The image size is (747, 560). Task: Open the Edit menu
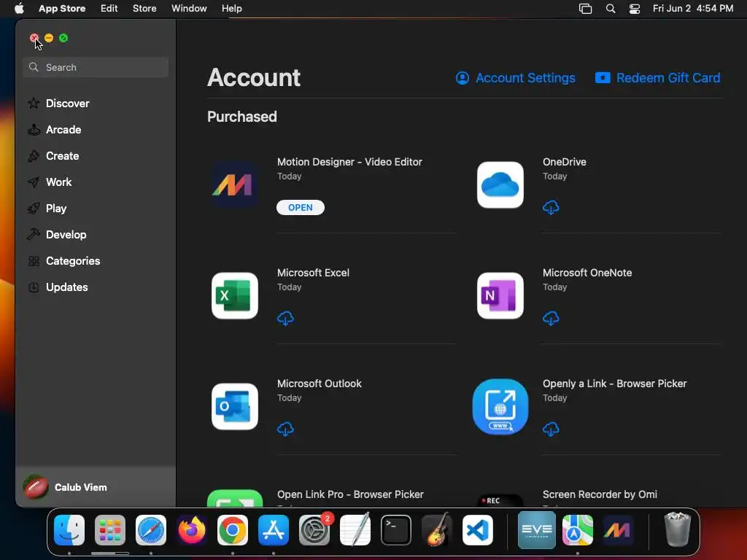click(x=109, y=9)
